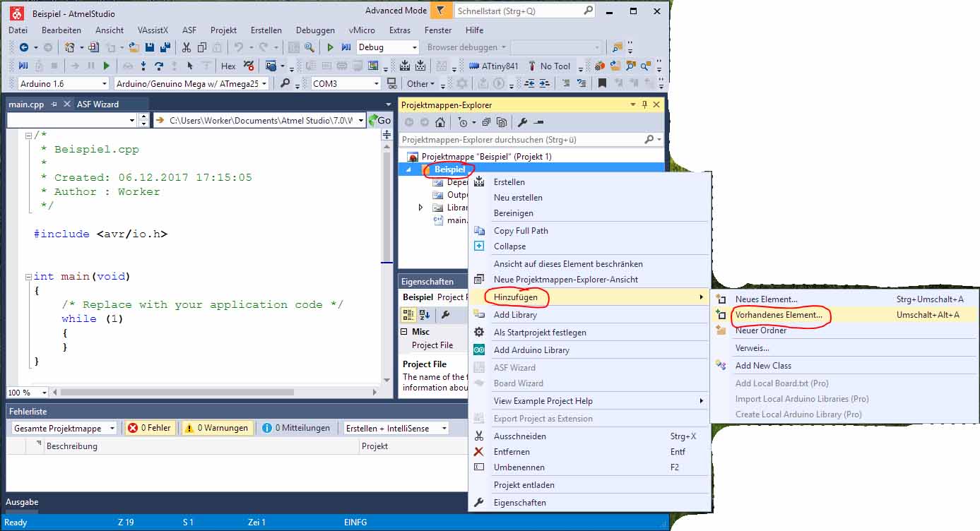This screenshot has height=531, width=980.
Task: Open the Datei menu
Action: coord(18,30)
